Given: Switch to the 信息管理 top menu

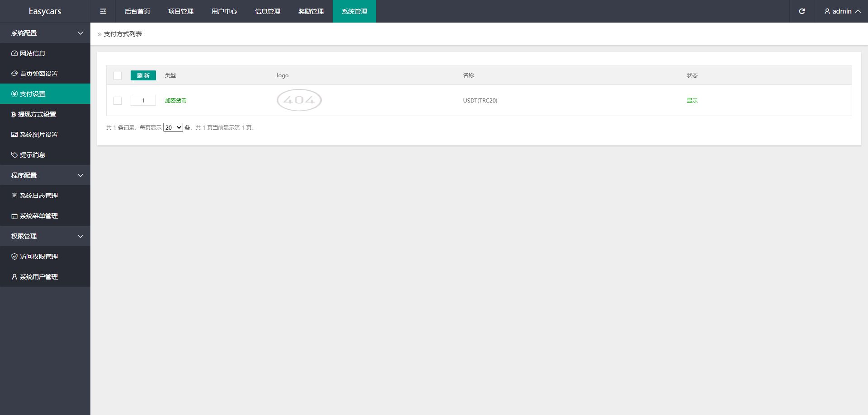Looking at the screenshot, I should 268,11.
